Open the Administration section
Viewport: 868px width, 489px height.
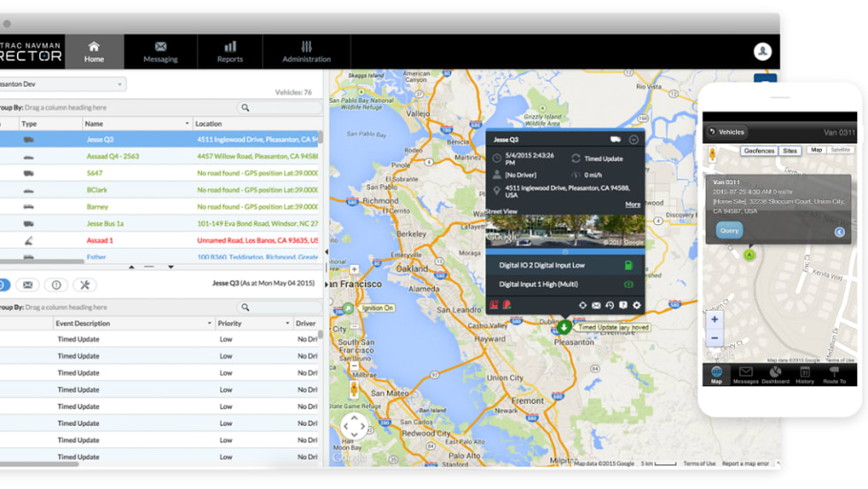[x=306, y=51]
